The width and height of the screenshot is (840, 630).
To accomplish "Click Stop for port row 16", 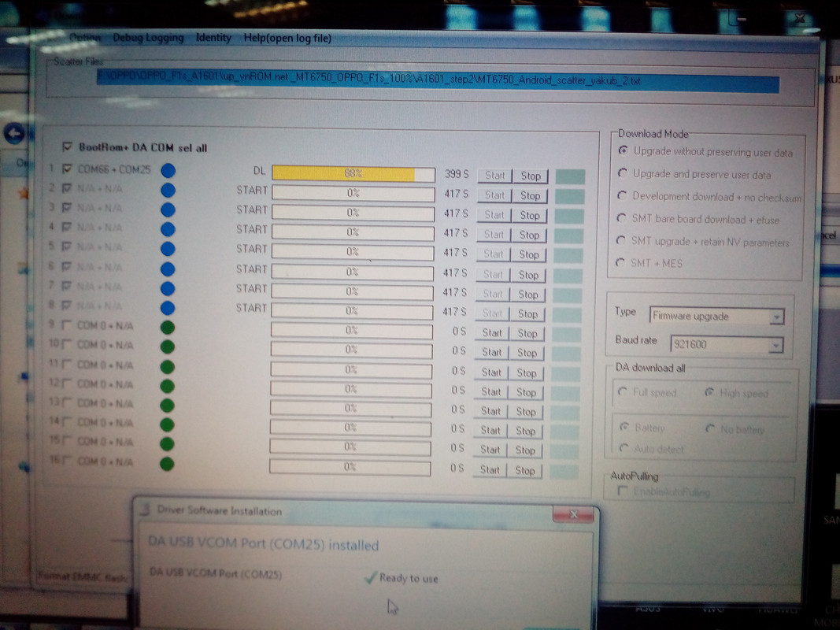I will [x=524, y=470].
